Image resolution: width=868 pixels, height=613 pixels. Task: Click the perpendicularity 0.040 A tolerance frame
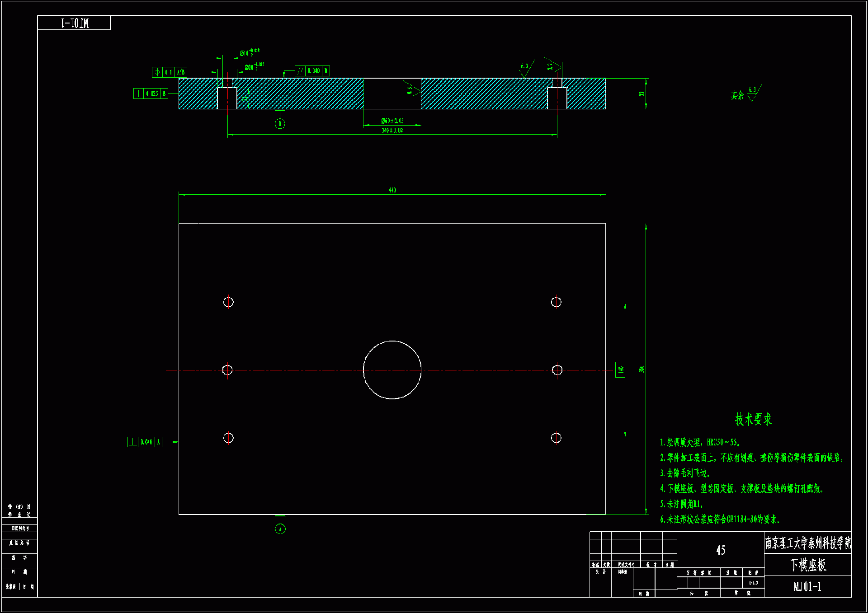[x=144, y=442]
